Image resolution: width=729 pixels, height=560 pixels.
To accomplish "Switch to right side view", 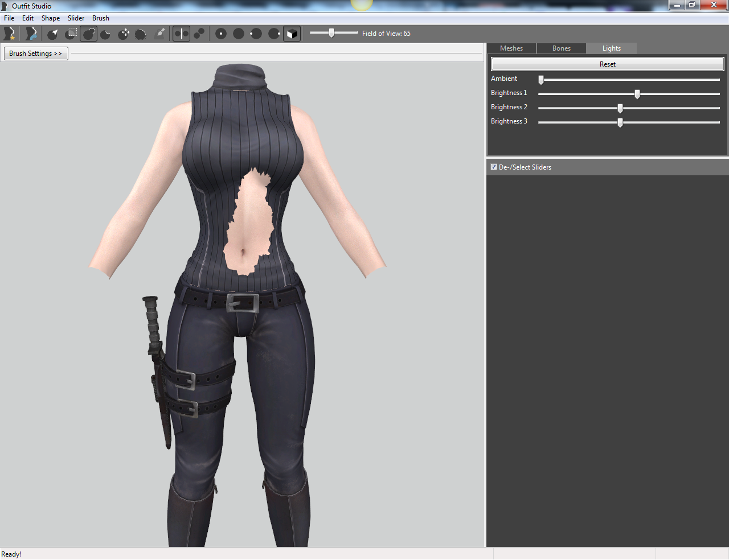I will (x=274, y=34).
